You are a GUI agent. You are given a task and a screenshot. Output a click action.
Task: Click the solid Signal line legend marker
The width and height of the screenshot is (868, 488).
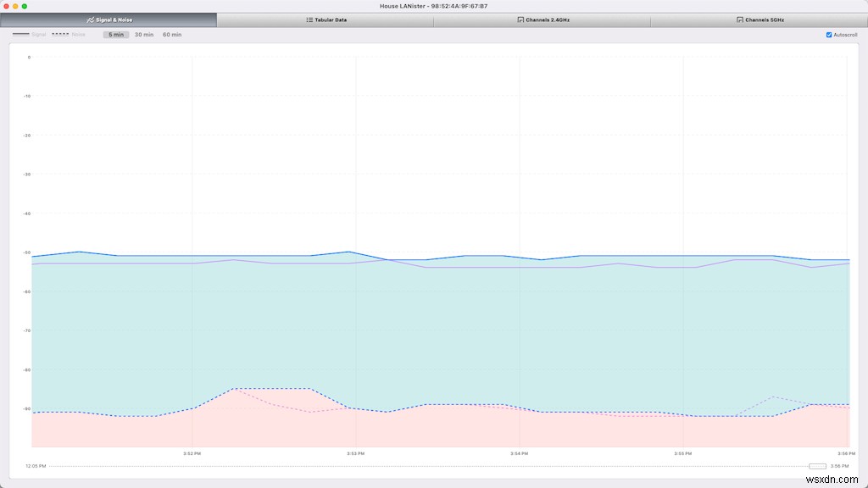point(21,35)
